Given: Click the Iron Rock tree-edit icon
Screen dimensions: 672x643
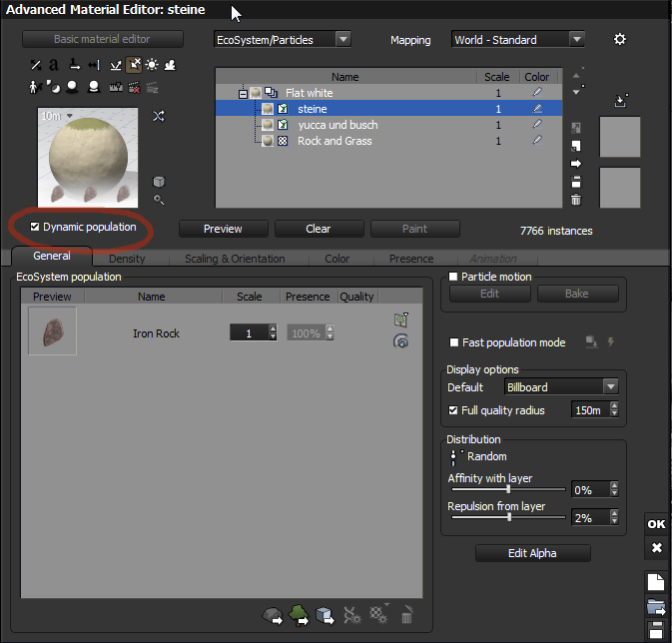Looking at the screenshot, I should pos(400,320).
